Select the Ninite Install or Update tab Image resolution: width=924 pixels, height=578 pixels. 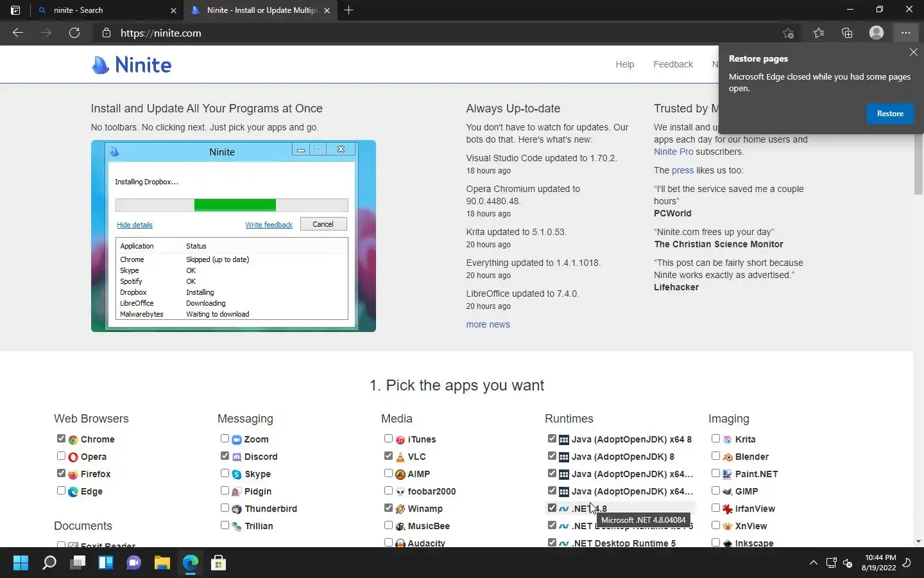tap(261, 10)
